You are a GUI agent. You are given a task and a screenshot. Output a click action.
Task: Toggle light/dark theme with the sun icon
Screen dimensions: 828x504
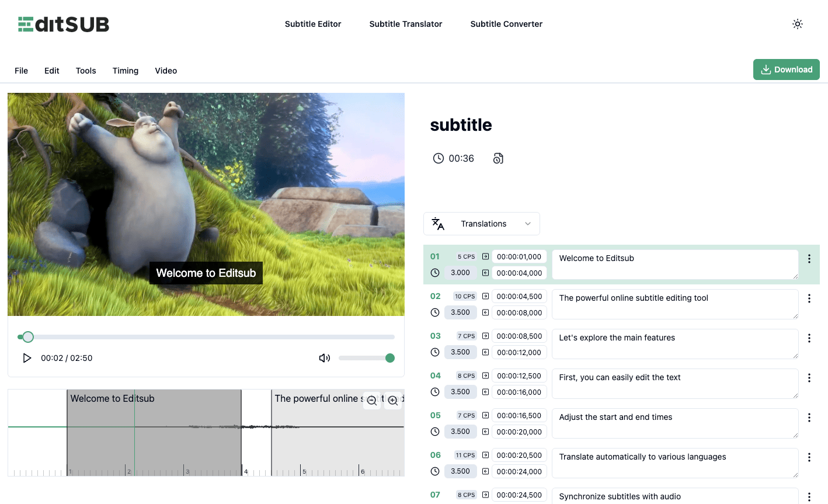(798, 24)
